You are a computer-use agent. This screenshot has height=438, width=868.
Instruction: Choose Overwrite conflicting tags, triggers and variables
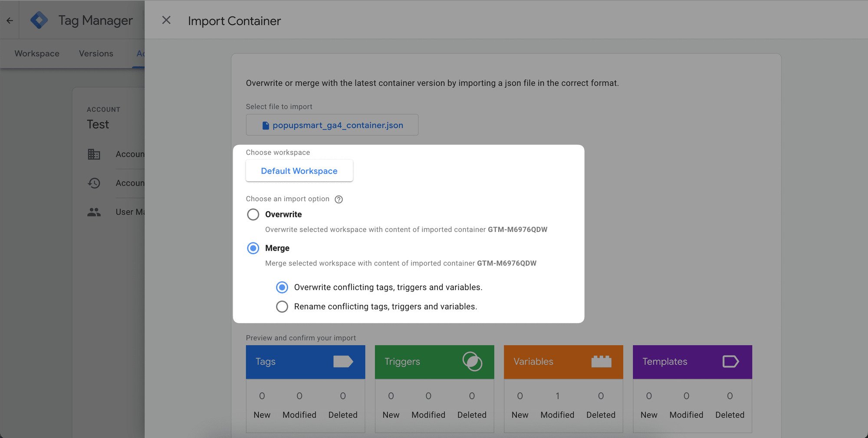[282, 287]
